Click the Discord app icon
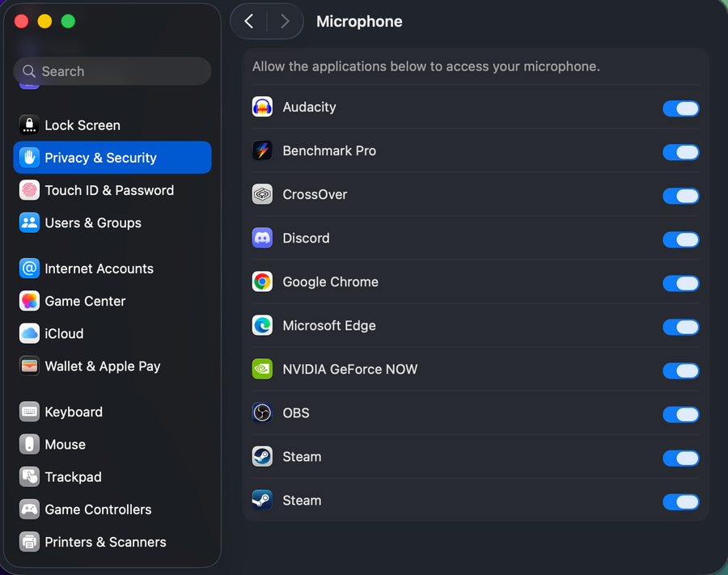This screenshot has width=728, height=575. (x=262, y=238)
